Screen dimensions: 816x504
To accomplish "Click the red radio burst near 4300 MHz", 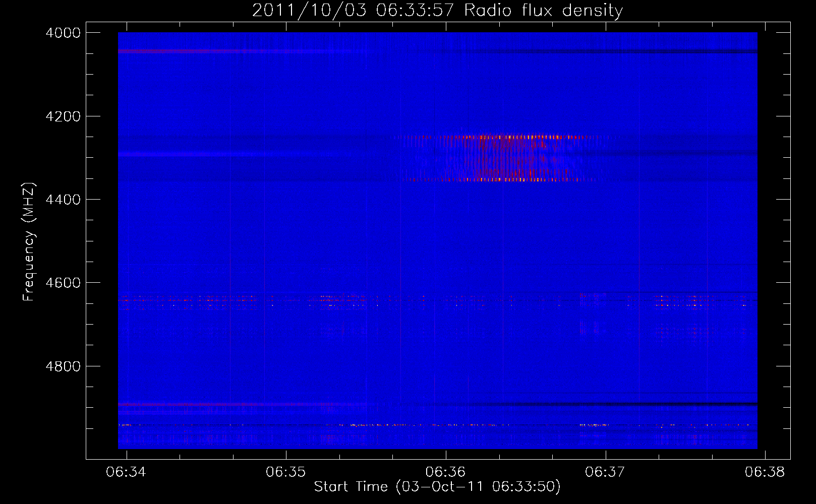I will click(x=504, y=158).
